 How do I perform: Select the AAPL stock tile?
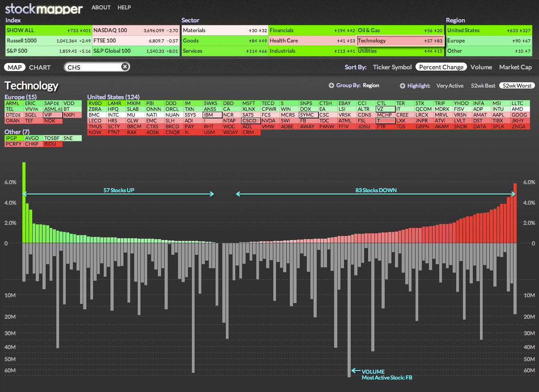click(501, 115)
